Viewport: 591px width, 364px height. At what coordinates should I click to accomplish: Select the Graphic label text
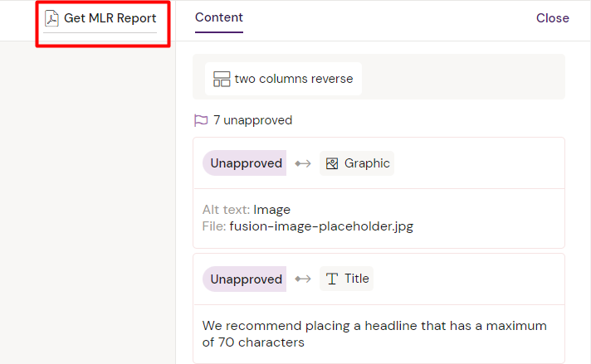pyautogui.click(x=367, y=163)
